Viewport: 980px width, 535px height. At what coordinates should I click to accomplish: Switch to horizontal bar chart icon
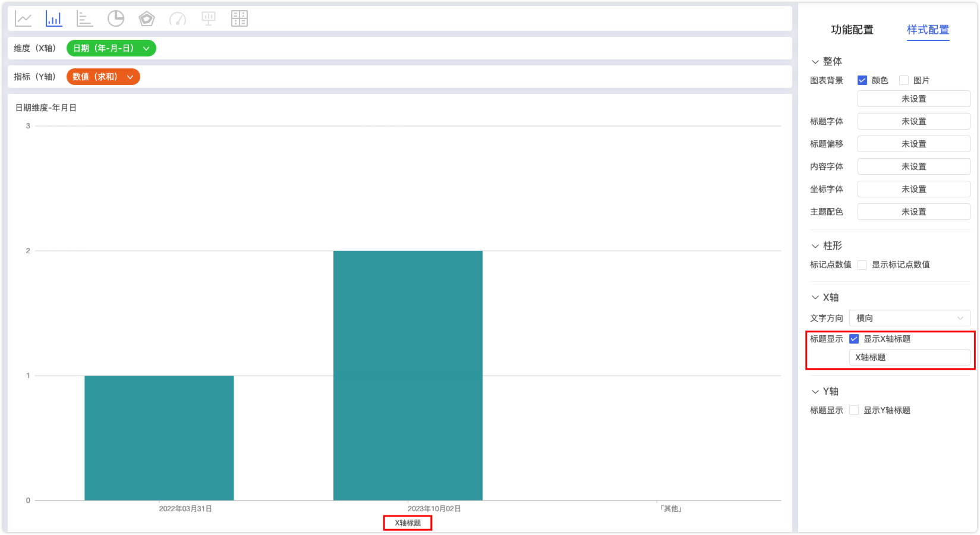click(x=85, y=19)
